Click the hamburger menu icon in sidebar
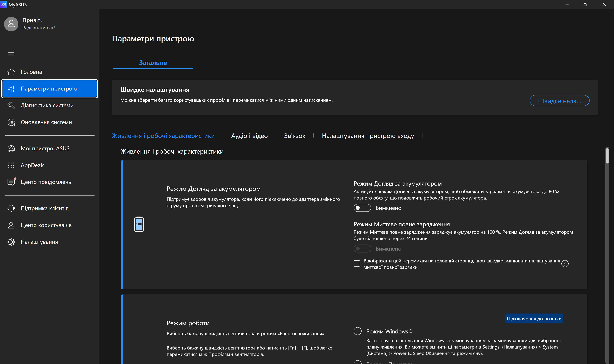 tap(11, 54)
